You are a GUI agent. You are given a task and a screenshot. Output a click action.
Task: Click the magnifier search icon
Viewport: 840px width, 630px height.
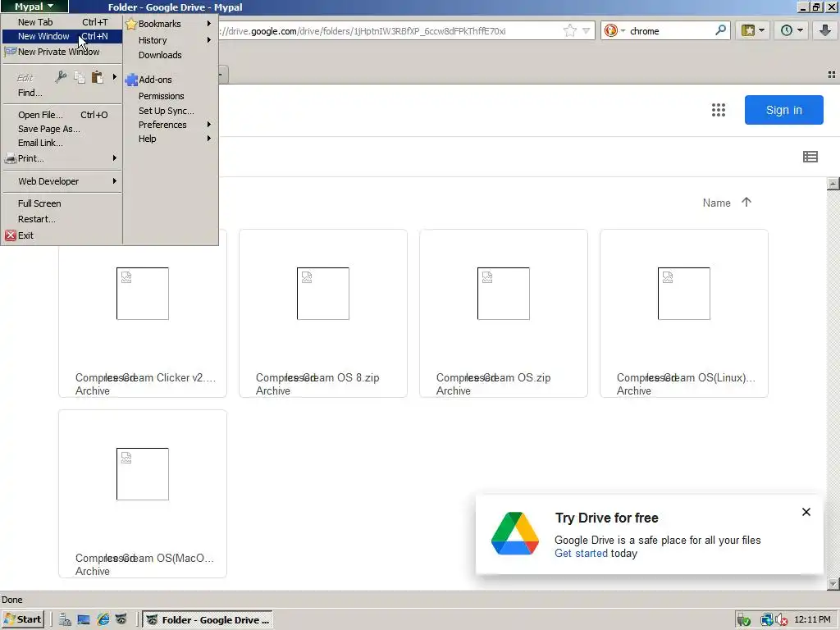pos(720,30)
